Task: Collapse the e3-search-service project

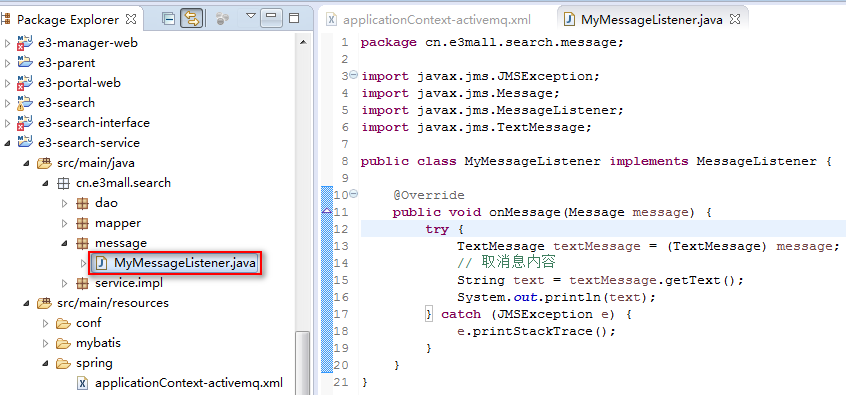Action: point(7,143)
